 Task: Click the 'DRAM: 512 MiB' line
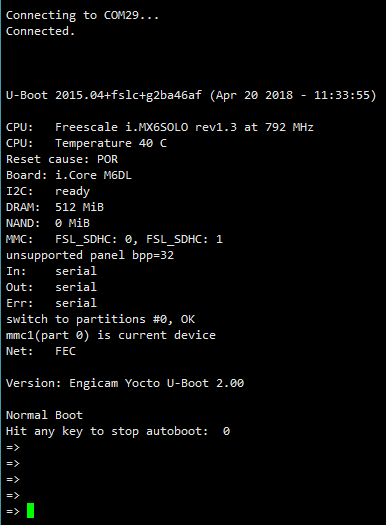pyautogui.click(x=55, y=207)
